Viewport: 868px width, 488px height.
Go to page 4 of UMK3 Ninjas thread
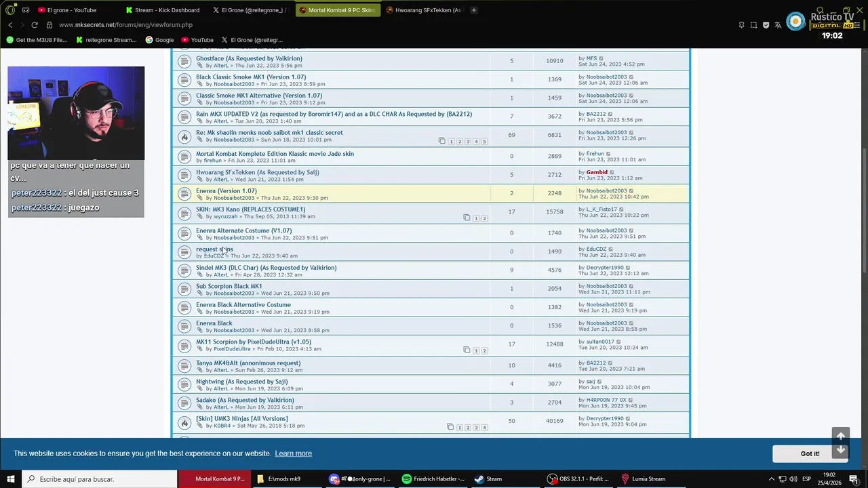pos(484,428)
